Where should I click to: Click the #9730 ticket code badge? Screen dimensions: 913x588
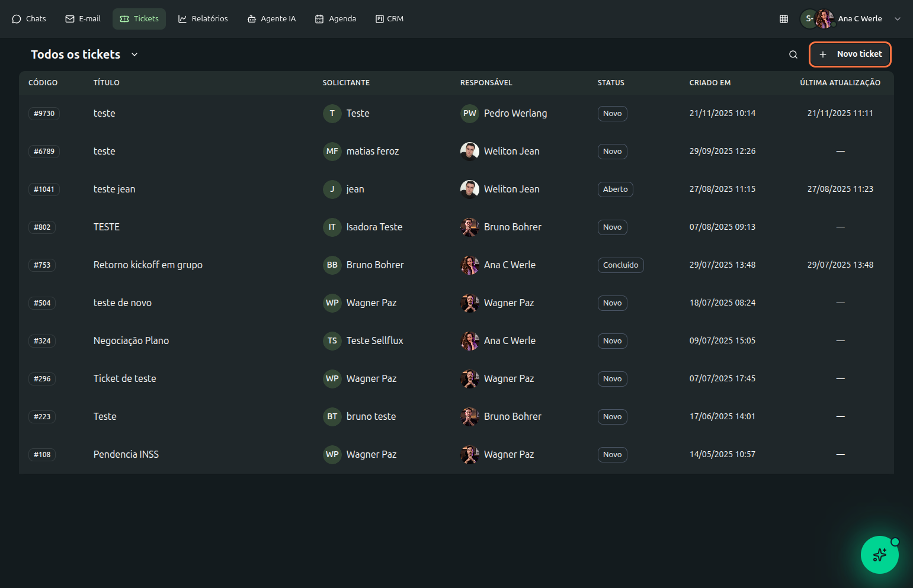point(44,114)
